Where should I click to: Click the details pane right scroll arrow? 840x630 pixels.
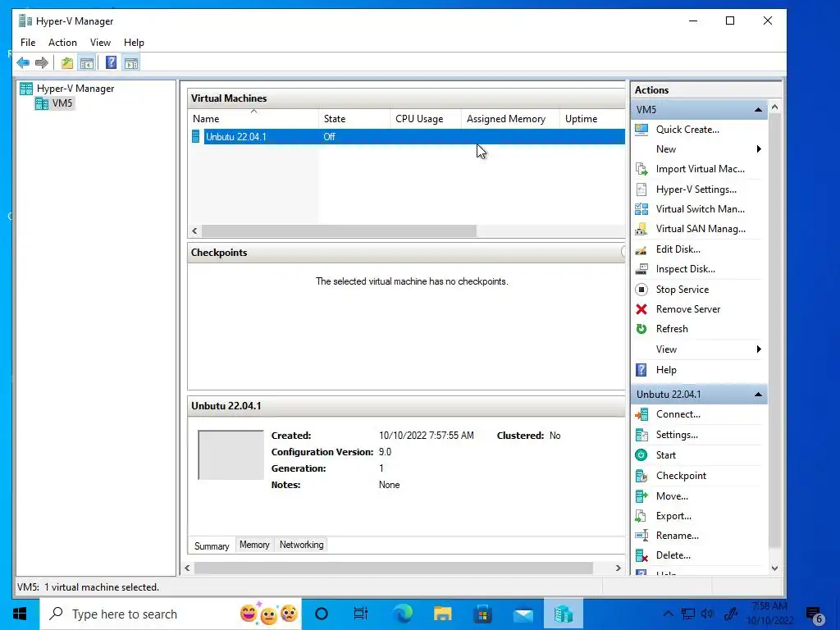(619, 568)
